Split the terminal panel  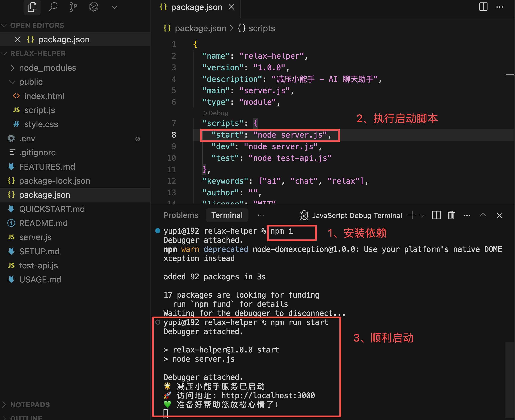(436, 215)
